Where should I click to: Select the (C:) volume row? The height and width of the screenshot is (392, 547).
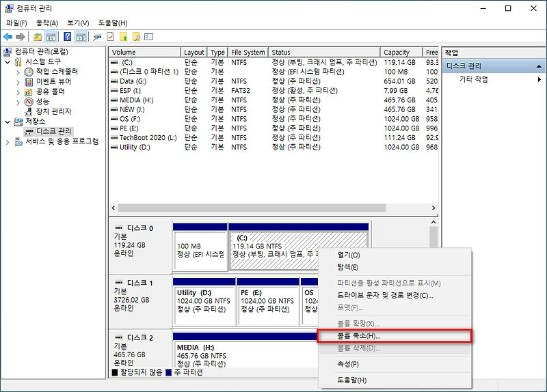pyautogui.click(x=273, y=62)
